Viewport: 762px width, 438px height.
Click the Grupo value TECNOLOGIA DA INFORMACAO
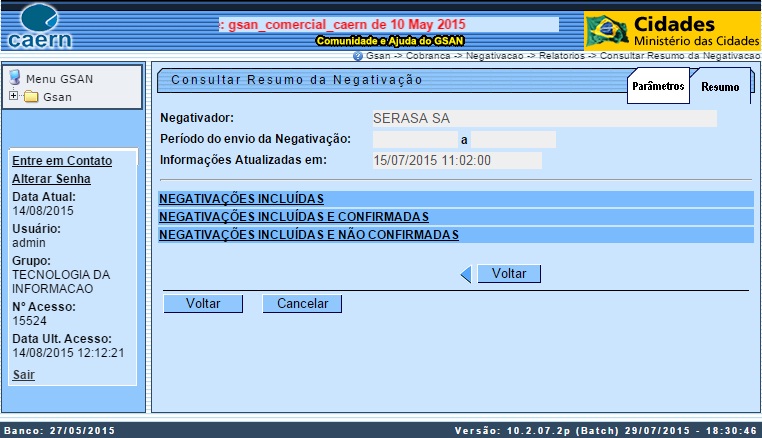click(61, 281)
